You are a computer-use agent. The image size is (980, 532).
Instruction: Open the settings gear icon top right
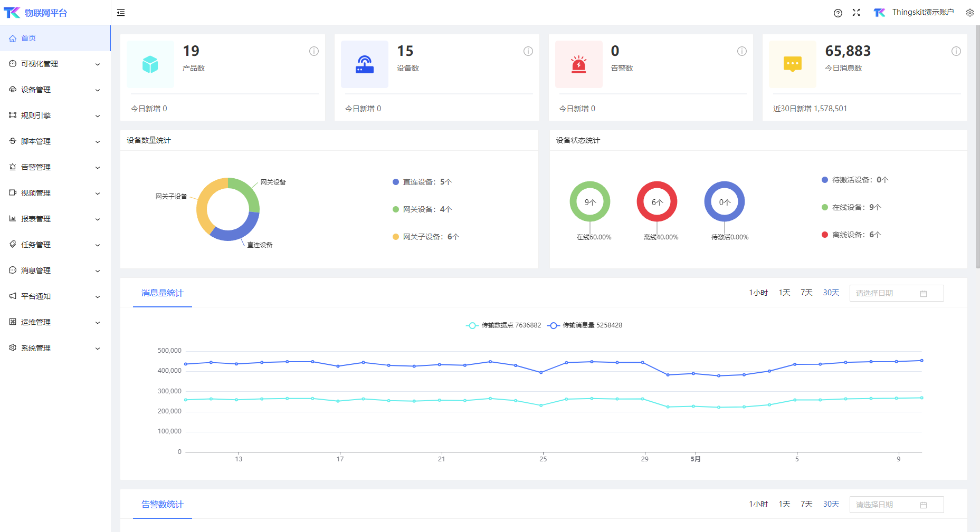coord(970,13)
